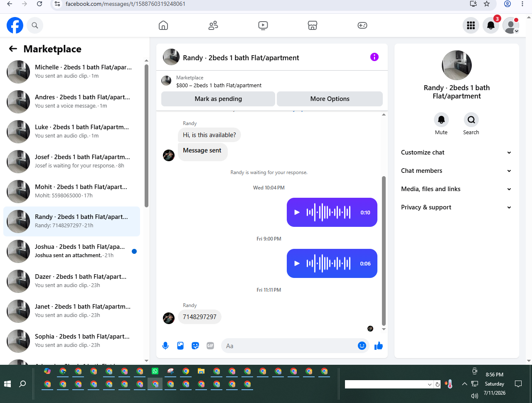532x403 pixels.
Task: Mute the Randy conversation
Action: (x=441, y=120)
